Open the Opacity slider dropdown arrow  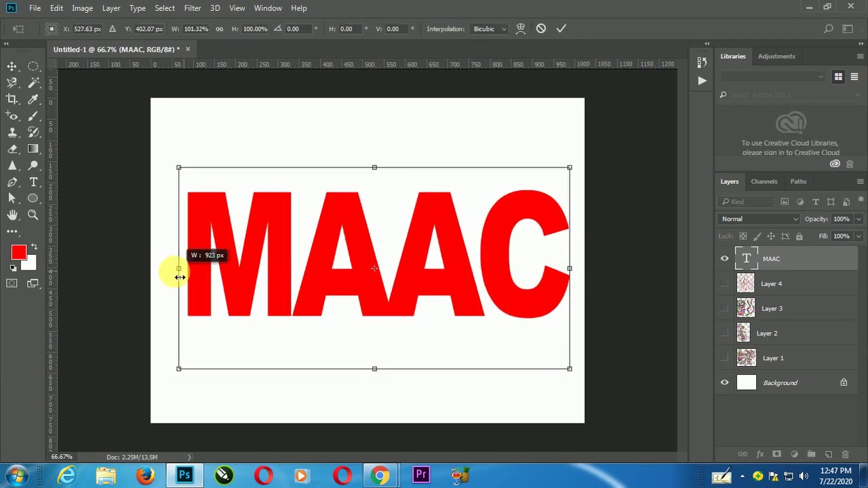pos(858,219)
